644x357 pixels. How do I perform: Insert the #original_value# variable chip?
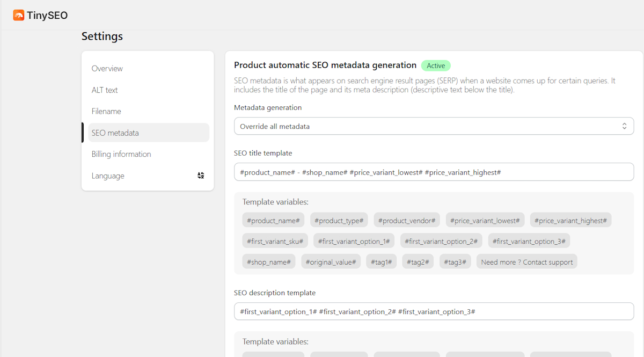click(331, 262)
